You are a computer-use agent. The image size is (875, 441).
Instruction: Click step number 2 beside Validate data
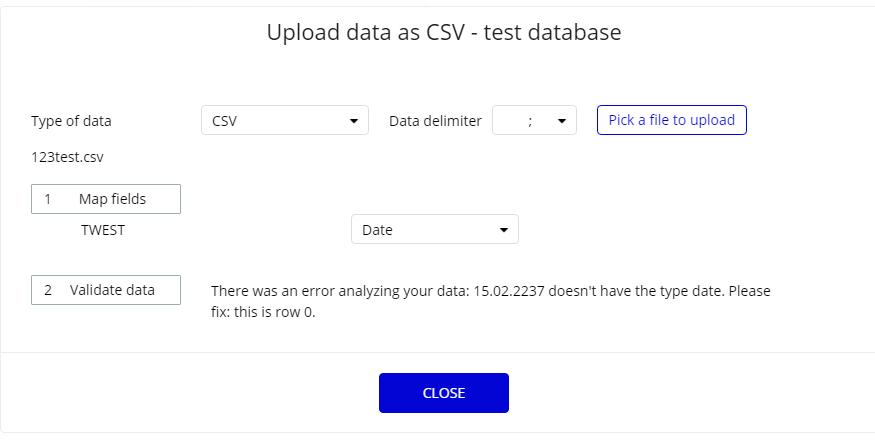pos(47,290)
